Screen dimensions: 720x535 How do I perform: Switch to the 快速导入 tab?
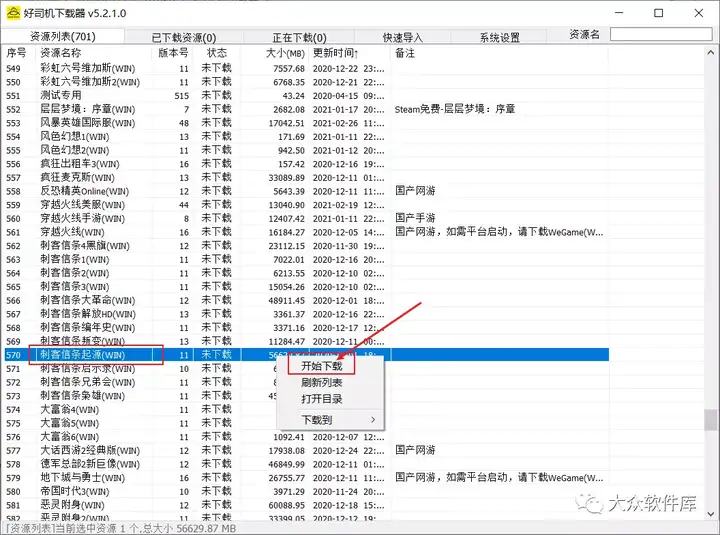pyautogui.click(x=403, y=38)
